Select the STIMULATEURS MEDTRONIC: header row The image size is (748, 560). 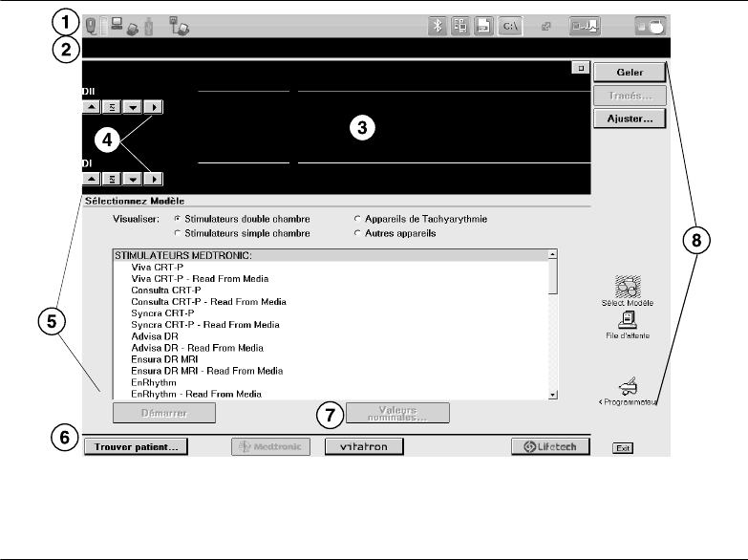click(331, 255)
